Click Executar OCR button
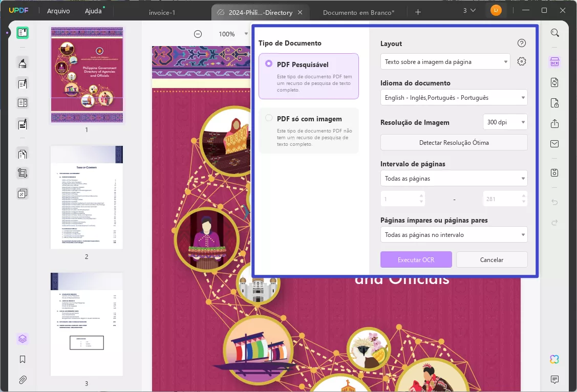577x392 pixels. click(x=416, y=259)
